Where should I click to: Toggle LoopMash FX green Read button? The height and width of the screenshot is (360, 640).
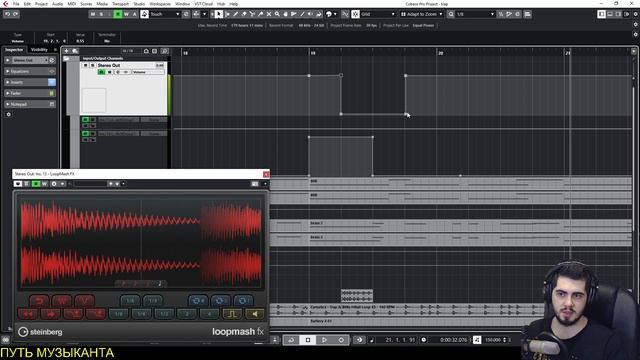(36, 184)
